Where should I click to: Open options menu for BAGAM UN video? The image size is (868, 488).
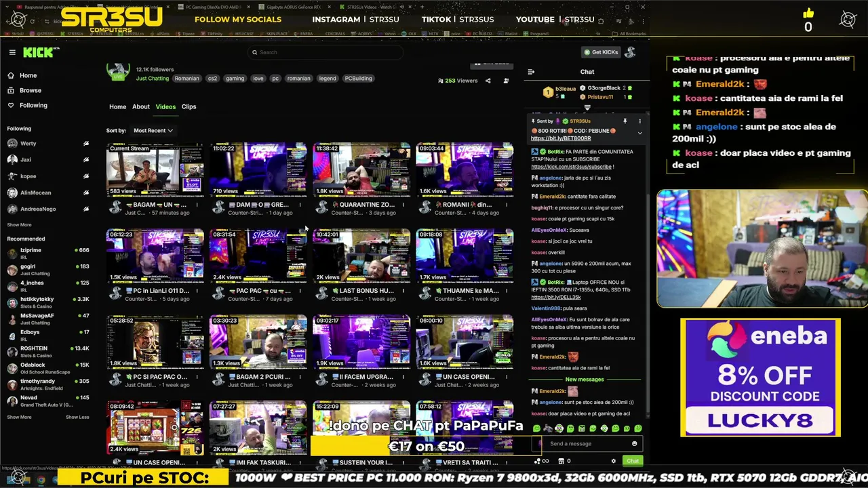[x=197, y=205]
